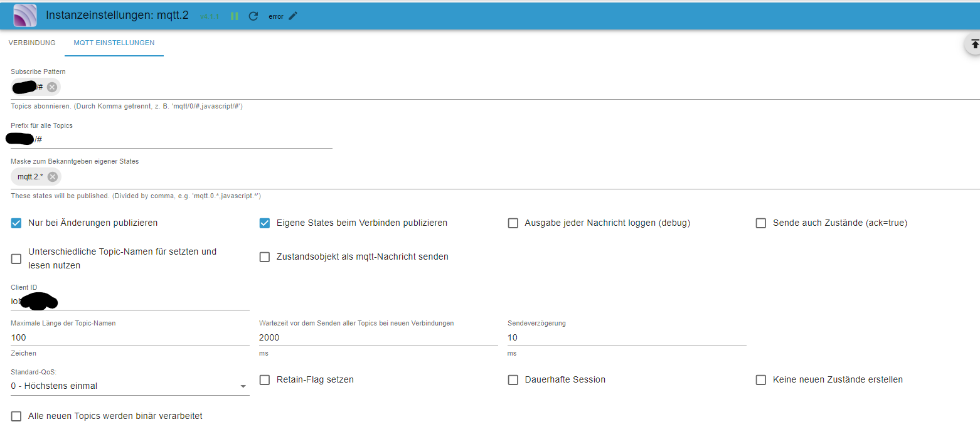Image resolution: width=980 pixels, height=439 pixels.
Task: Click the 'Topics abonnieren' helper text
Action: 127,106
